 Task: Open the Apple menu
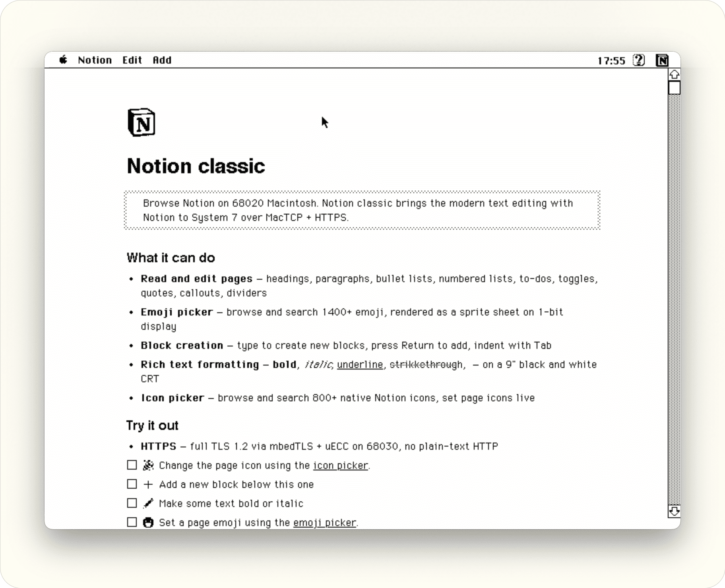(x=63, y=60)
